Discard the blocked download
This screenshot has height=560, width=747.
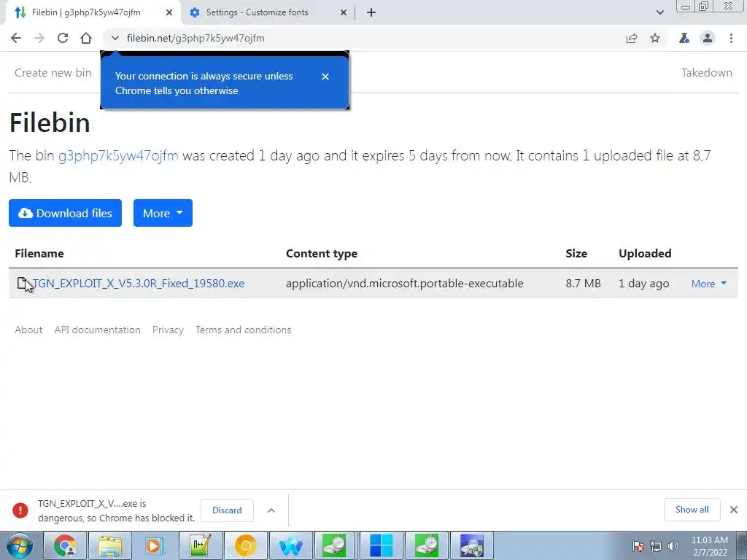click(227, 510)
